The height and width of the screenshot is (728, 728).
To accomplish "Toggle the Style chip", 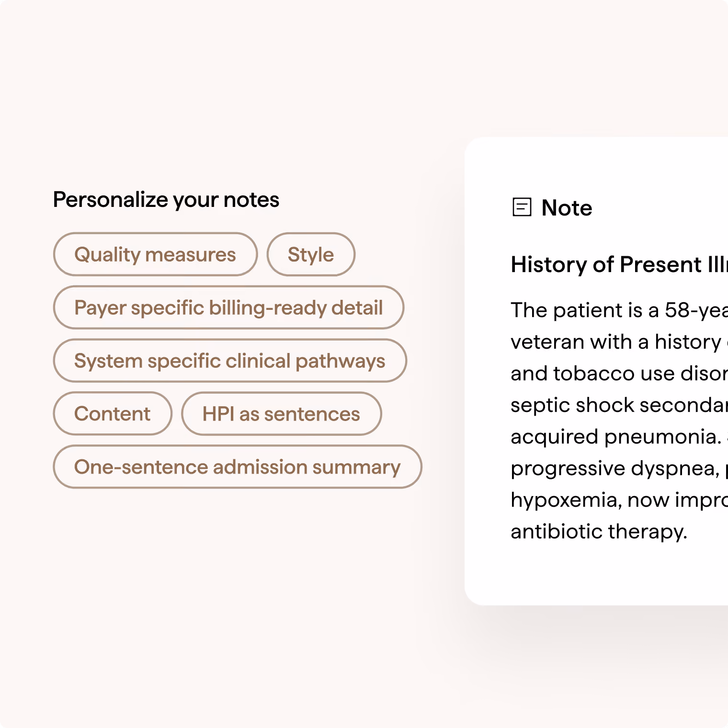I will [x=311, y=254].
